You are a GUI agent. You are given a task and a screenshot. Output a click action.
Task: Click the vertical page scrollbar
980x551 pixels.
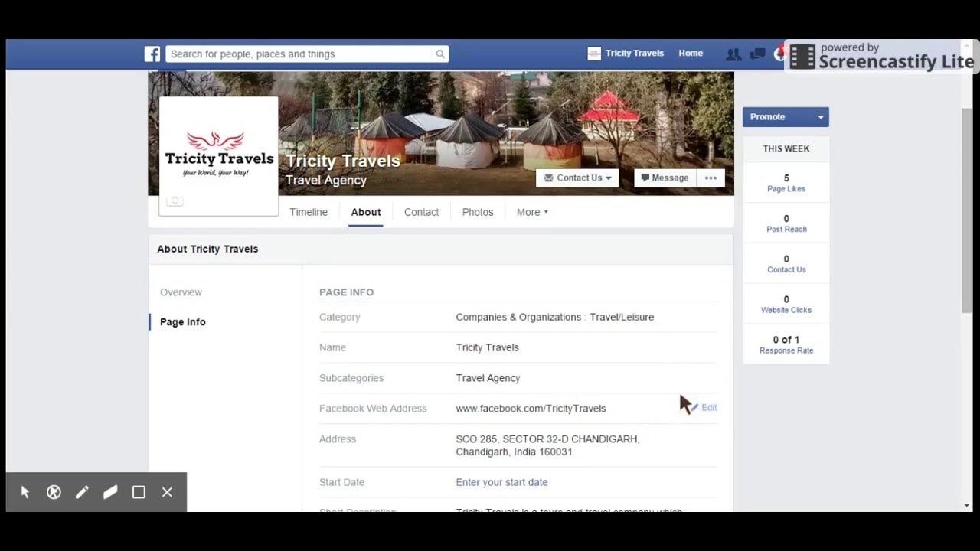(967, 210)
